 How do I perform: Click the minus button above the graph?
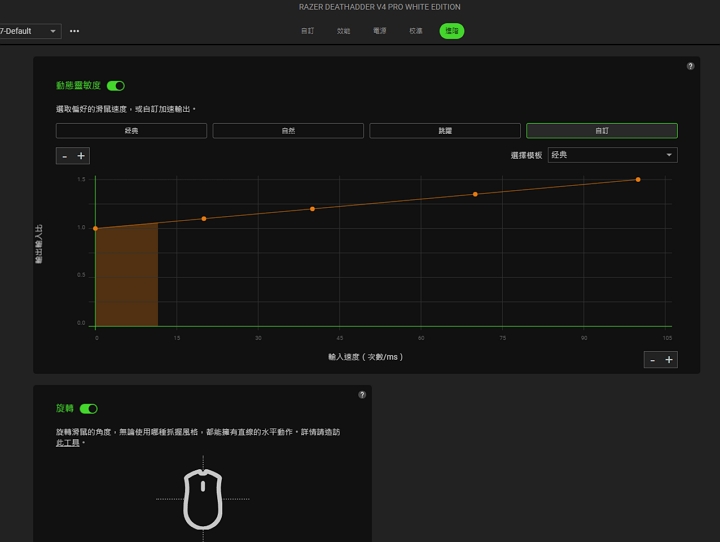click(65, 156)
